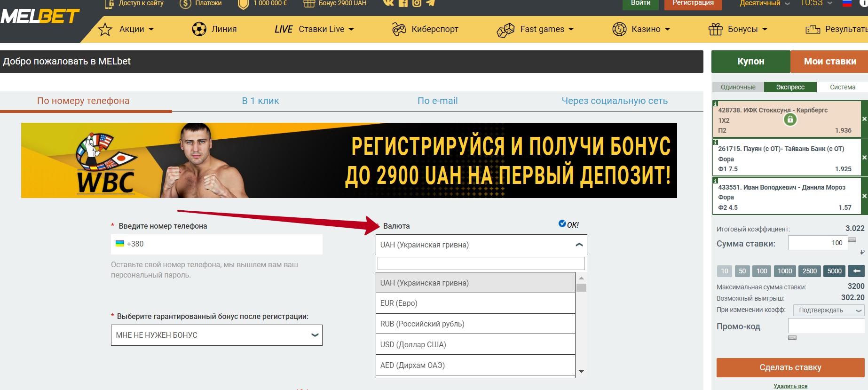
Task: Choose RUB (Российский рубль) from currency list
Action: (x=475, y=324)
